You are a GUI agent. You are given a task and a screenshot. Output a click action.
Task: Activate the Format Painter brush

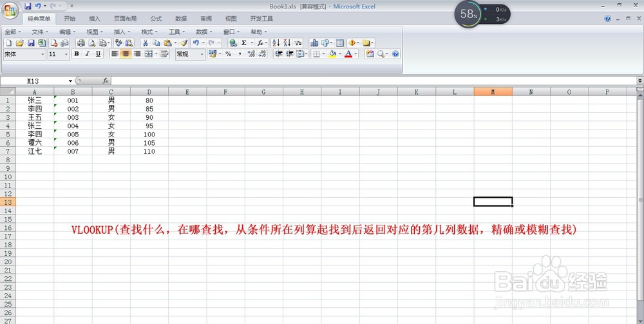[184, 43]
